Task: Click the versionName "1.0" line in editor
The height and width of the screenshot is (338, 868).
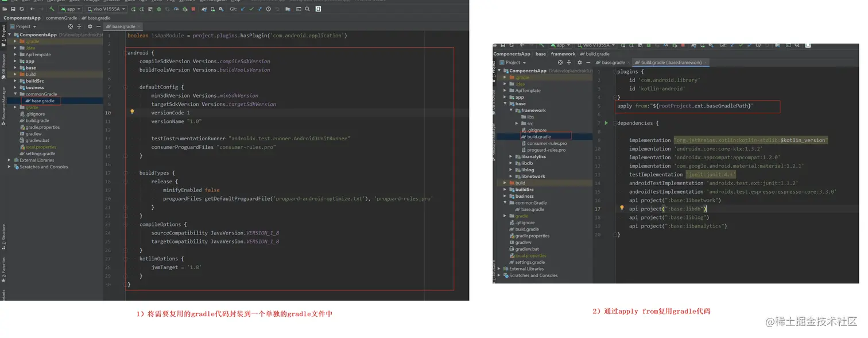Action: (177, 121)
